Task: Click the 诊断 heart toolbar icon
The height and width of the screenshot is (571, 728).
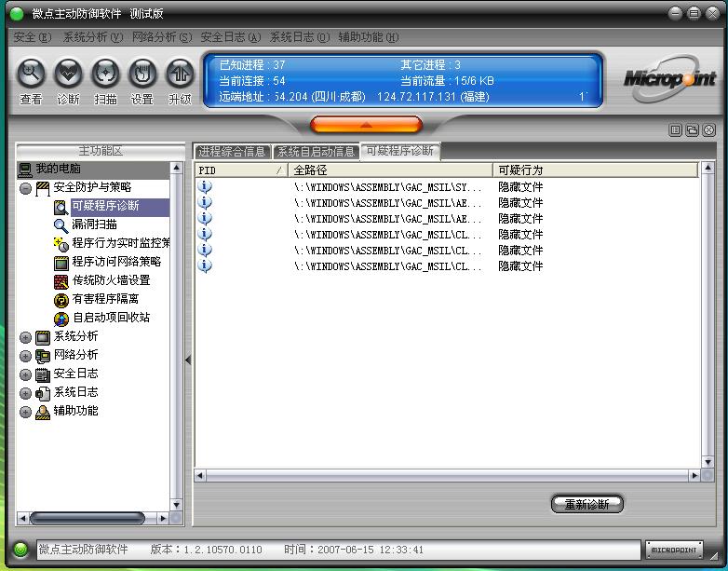Action: [68, 73]
